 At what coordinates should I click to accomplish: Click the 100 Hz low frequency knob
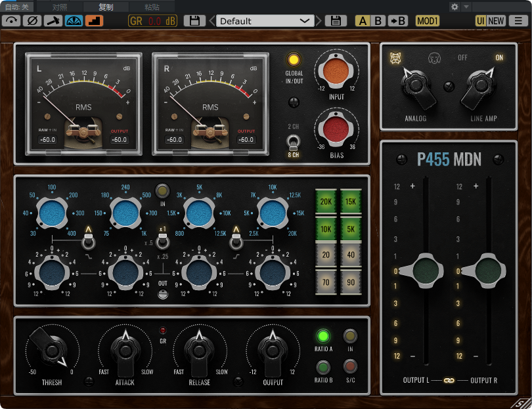(52, 213)
